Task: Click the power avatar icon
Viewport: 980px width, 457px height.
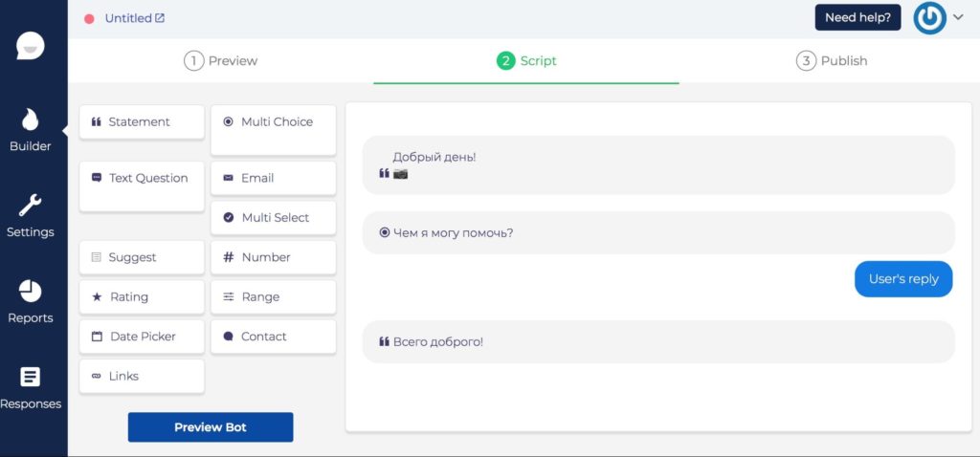Action: pos(929,17)
